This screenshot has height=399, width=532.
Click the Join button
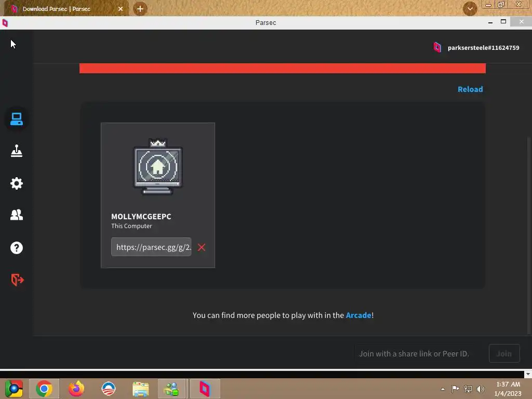pos(504,353)
